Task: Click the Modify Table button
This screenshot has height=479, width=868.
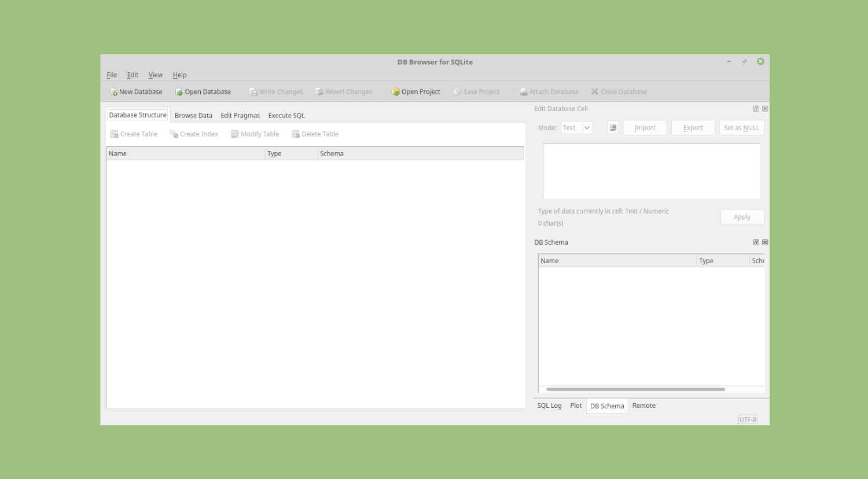Action: tap(255, 134)
